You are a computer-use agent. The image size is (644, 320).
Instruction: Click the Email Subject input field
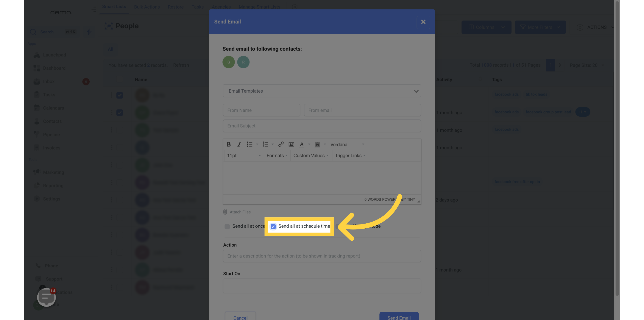pos(322,126)
